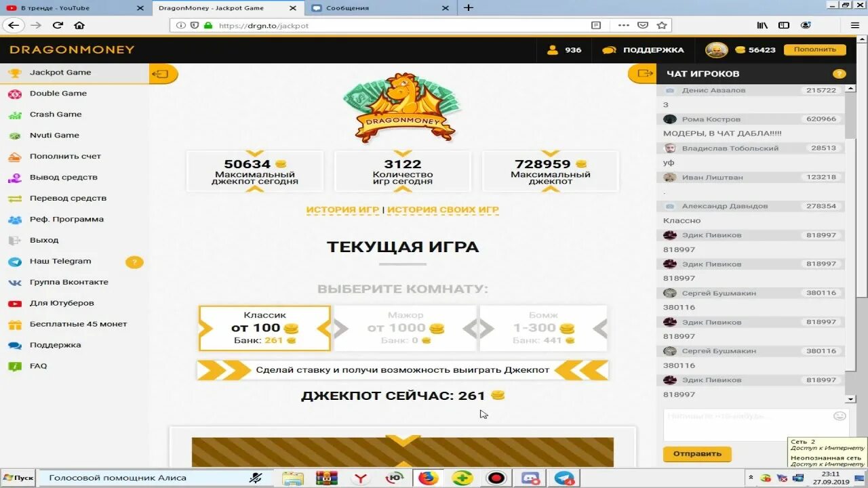Click the Реф. Программа people icon
The image size is (868, 488).
[14, 220]
